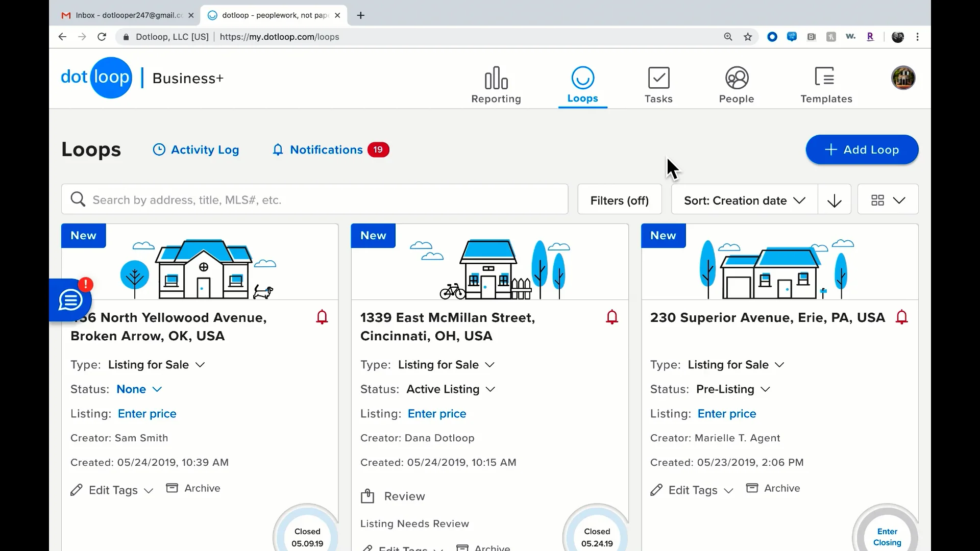Screen dimensions: 980x551
Task: Switch to the Inbox Gmail browser tab
Action: pos(128,15)
